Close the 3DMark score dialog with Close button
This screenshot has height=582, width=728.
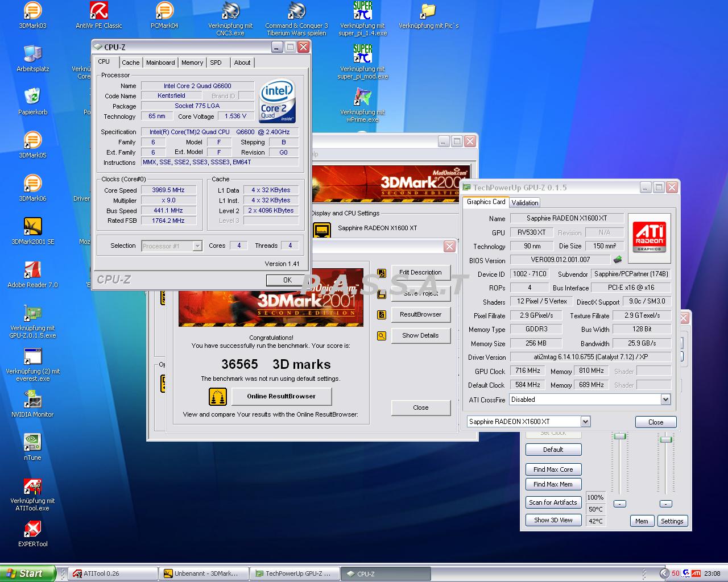[x=420, y=408]
